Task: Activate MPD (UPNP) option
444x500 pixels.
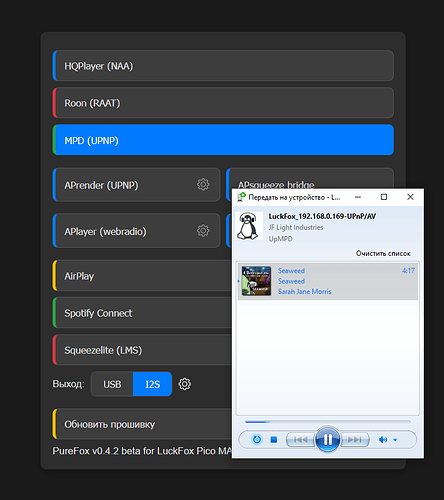Action: pyautogui.click(x=223, y=140)
